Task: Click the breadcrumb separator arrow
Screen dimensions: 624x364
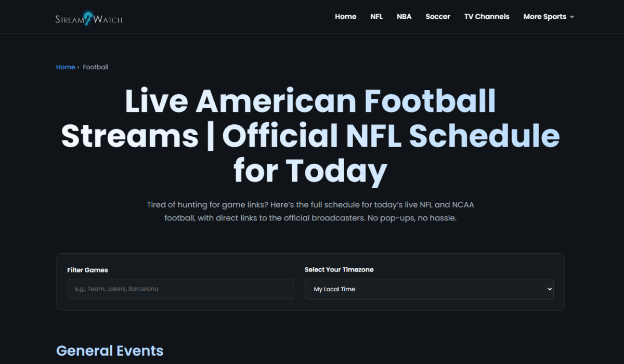Action: pos(78,67)
